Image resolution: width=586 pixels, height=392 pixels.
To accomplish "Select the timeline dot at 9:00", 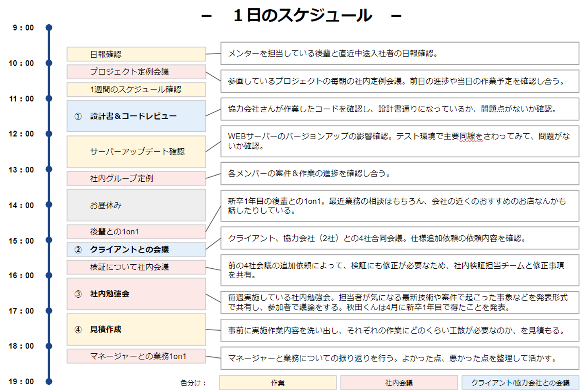I will pyautogui.click(x=49, y=28).
